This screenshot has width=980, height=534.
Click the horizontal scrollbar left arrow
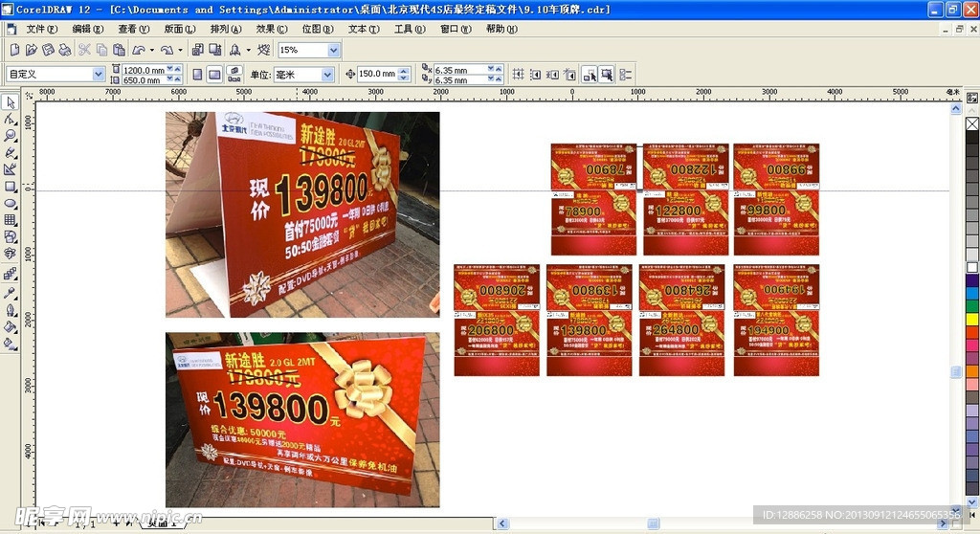click(501, 523)
